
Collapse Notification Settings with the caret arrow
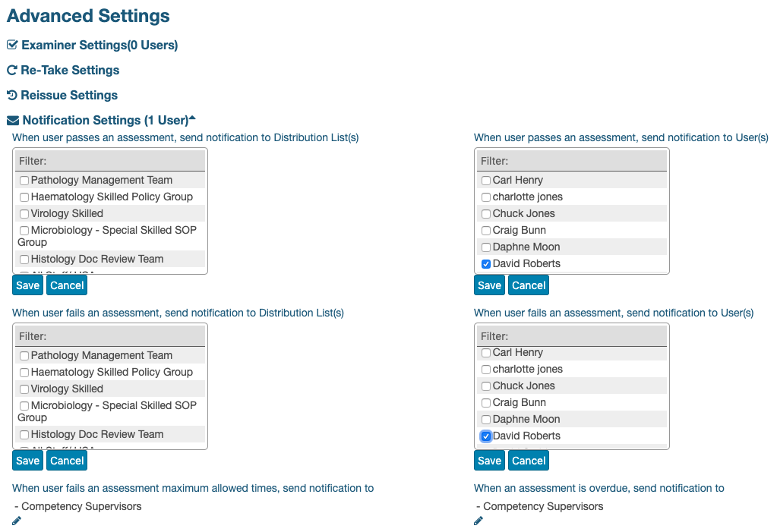[192, 118]
